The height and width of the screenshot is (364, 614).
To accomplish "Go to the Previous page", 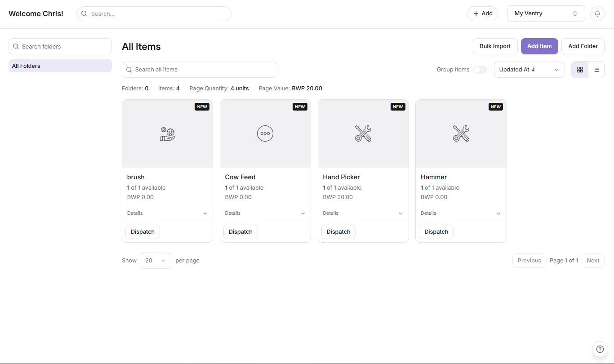I will [529, 261].
